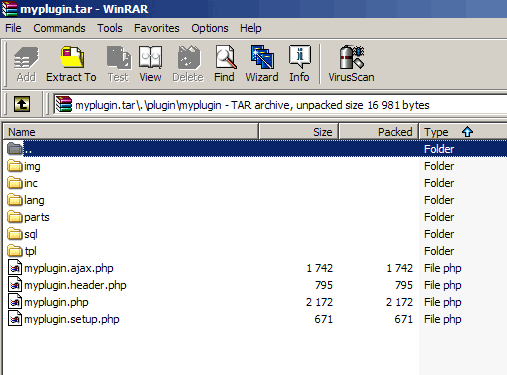This screenshot has height=375, width=507.
Task: Show archive Info icon
Action: pos(300,57)
